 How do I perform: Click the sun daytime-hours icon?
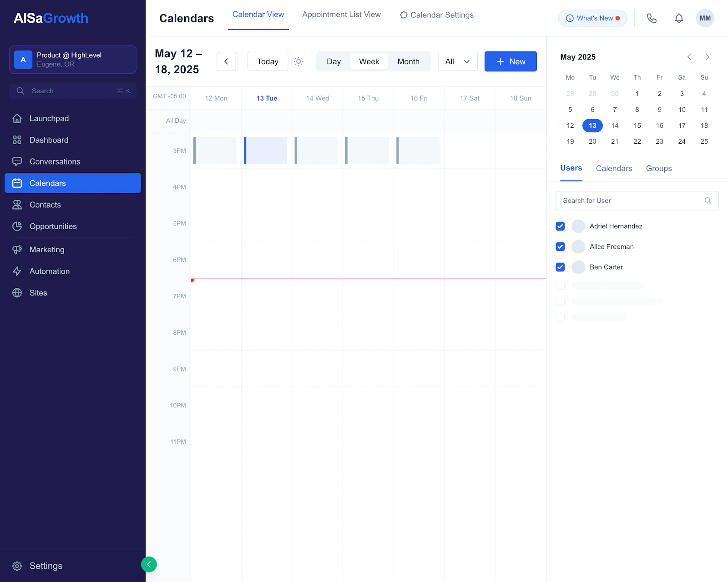click(x=298, y=61)
